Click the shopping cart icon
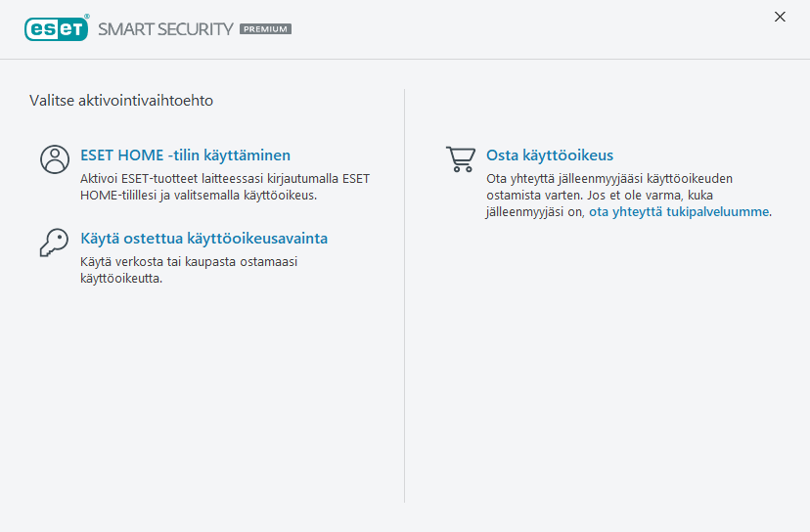Image resolution: width=810 pixels, height=532 pixels. pos(460,159)
